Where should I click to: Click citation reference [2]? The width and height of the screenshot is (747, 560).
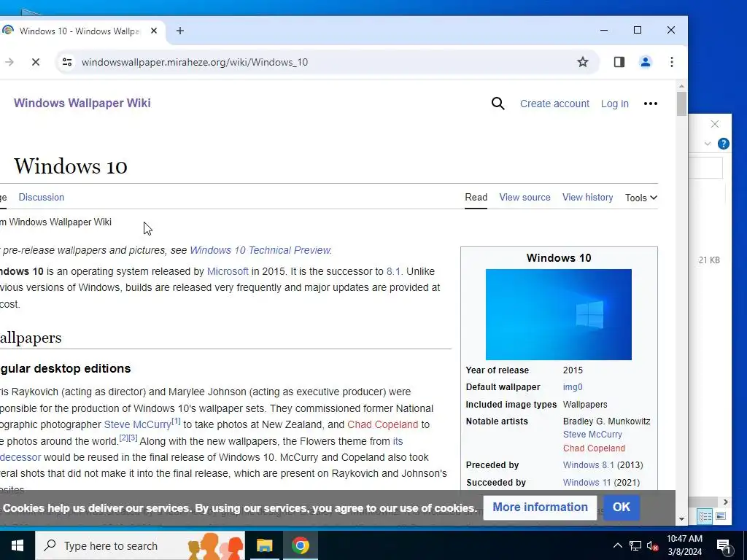(x=123, y=437)
